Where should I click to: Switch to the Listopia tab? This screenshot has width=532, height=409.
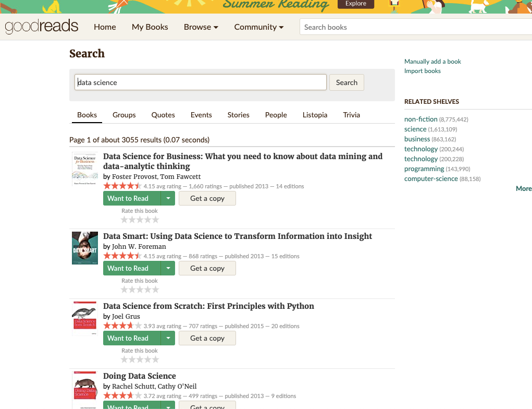click(x=315, y=115)
